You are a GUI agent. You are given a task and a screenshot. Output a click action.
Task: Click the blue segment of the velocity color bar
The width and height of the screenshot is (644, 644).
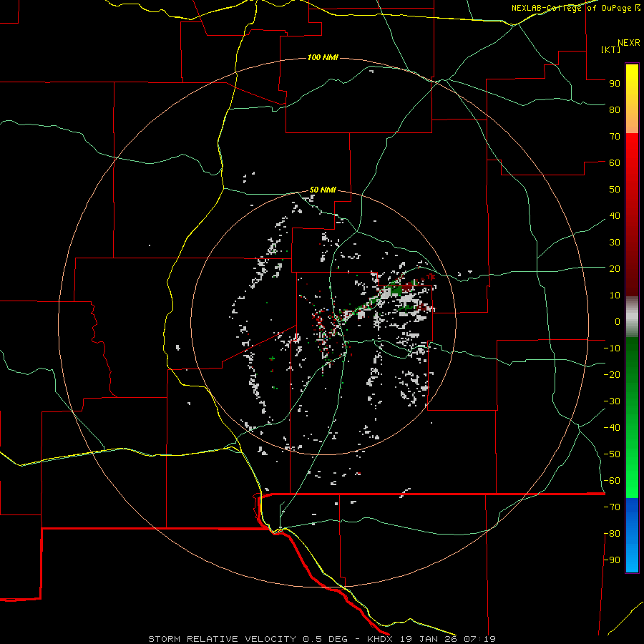coord(632,535)
